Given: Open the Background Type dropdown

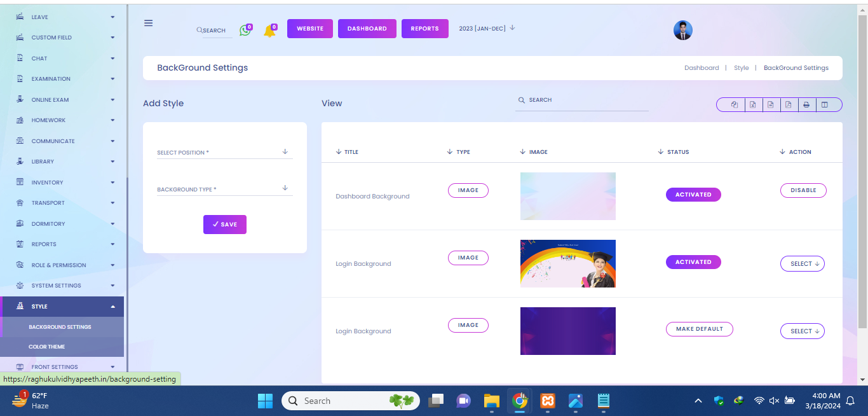Looking at the screenshot, I should (x=224, y=189).
